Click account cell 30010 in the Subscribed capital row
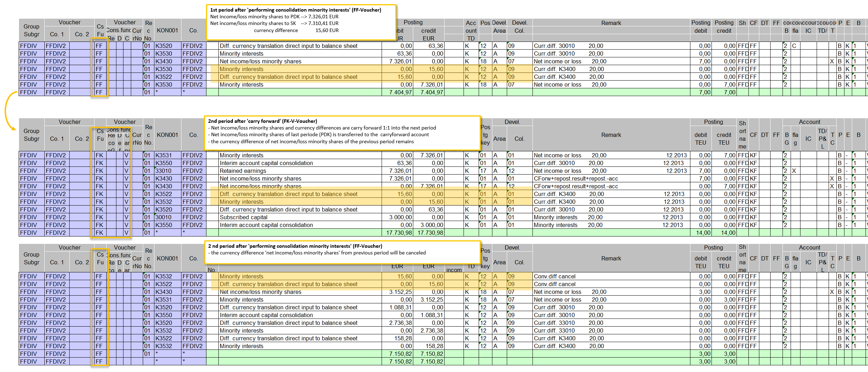This screenshot has width=868, height=372. pos(167,217)
